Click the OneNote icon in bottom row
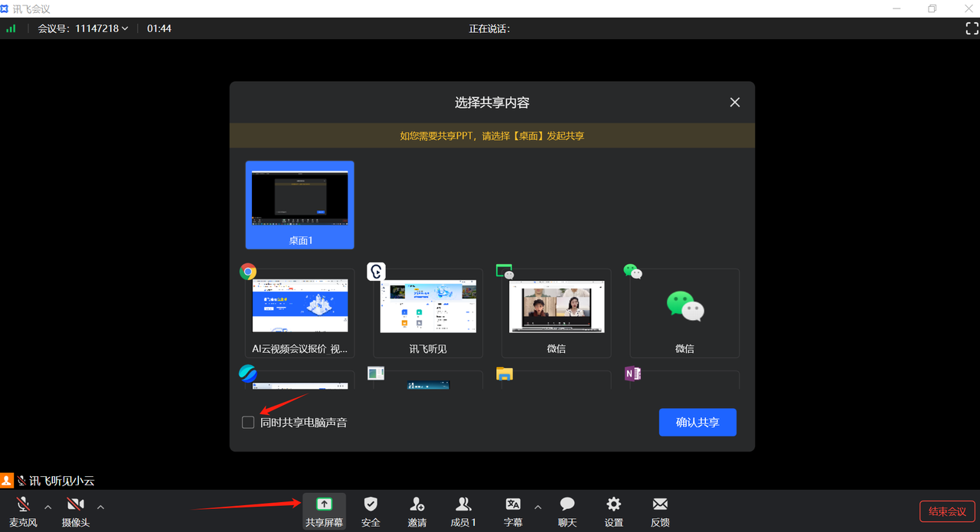 [x=632, y=374]
